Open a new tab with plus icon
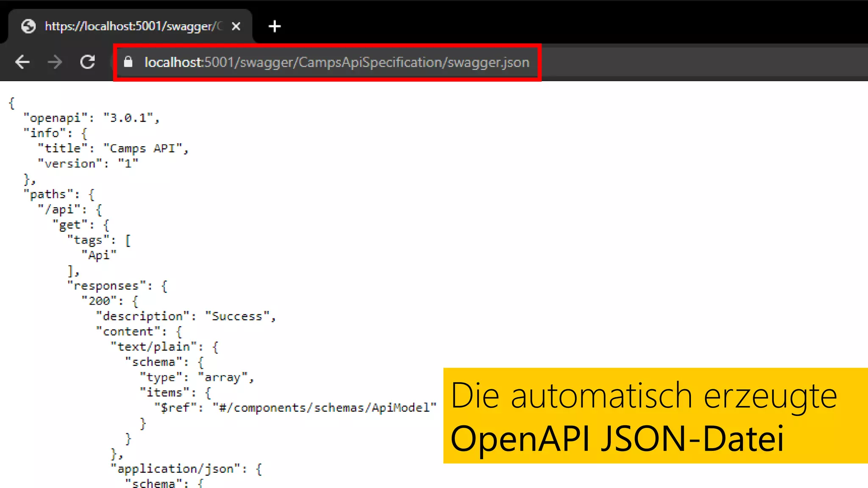The width and height of the screenshot is (868, 488). pyautogui.click(x=275, y=26)
